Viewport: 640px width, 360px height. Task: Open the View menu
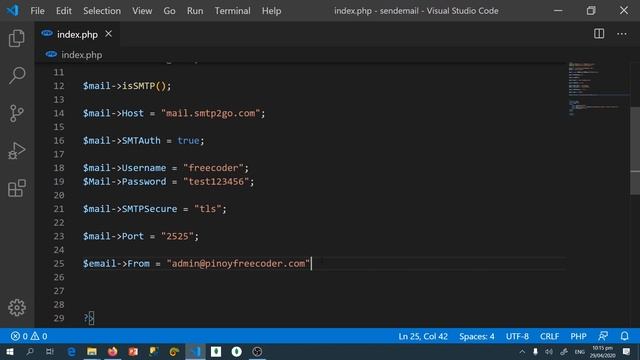(x=142, y=11)
